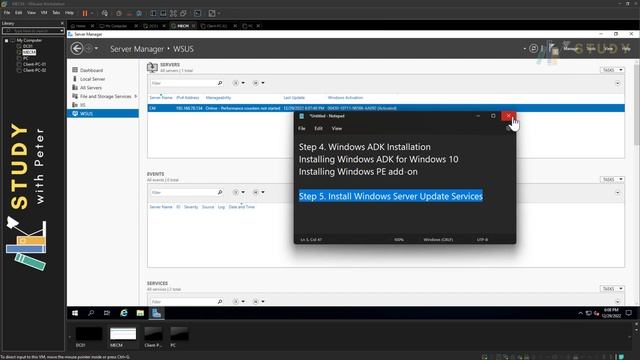
Task: Open the VMware Edit menu
Action: 19,13
